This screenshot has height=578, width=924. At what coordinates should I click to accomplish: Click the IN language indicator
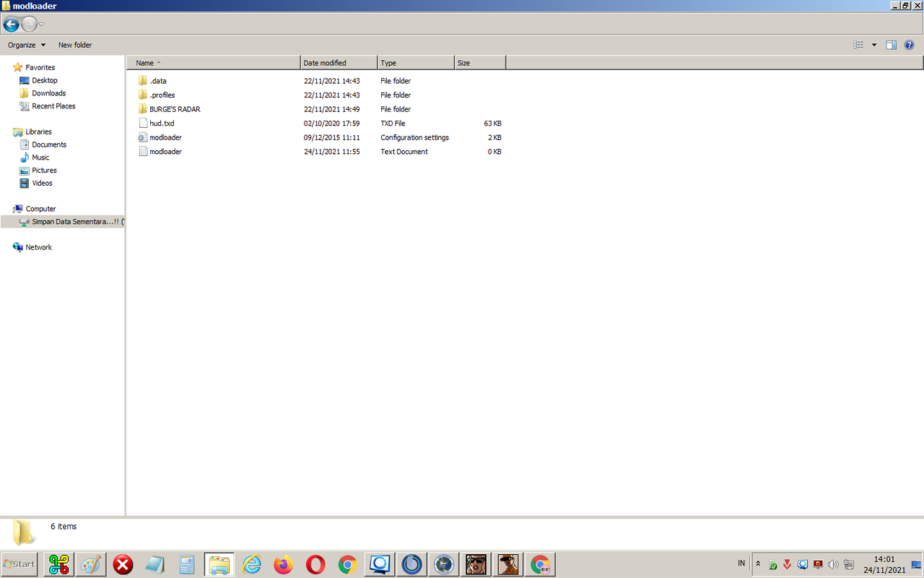[741, 563]
